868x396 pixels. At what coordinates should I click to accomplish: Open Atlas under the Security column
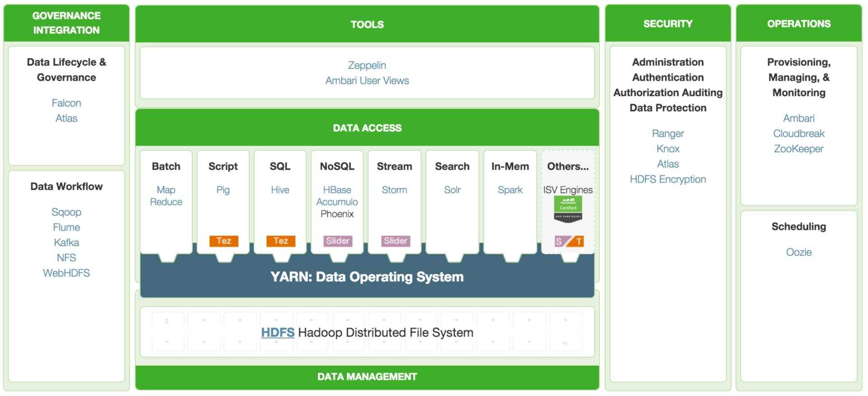click(x=668, y=164)
